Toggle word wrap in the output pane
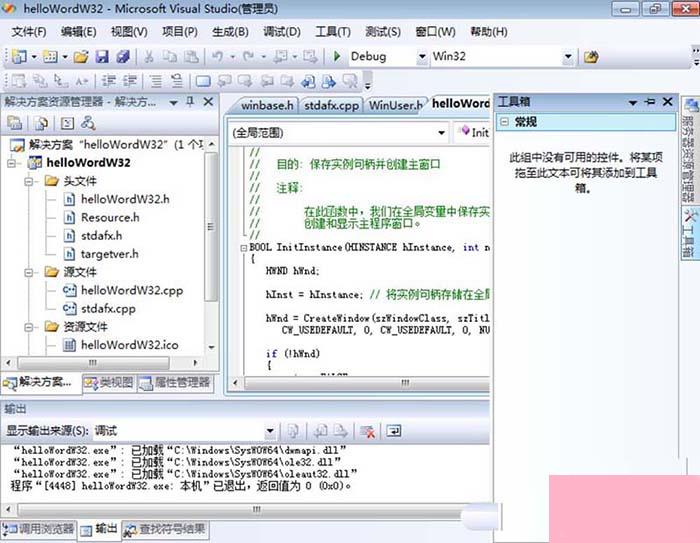Image resolution: width=700 pixels, height=543 pixels. (x=393, y=431)
